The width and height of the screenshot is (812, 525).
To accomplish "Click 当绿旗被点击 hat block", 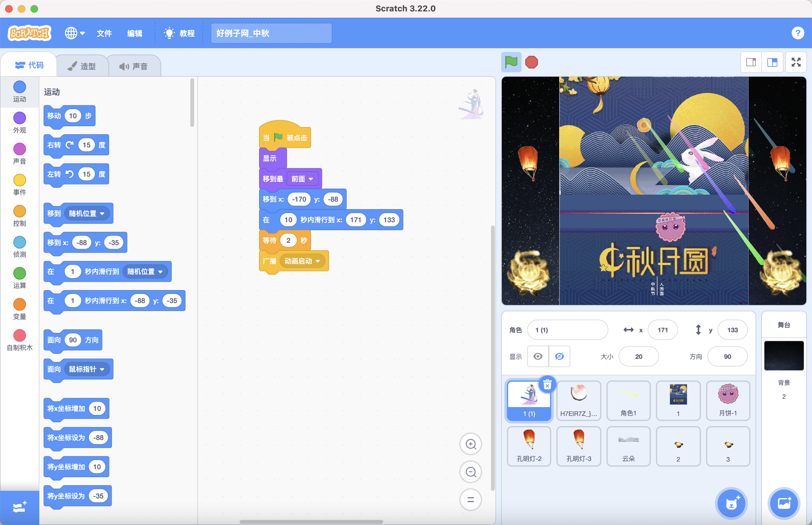I will pos(285,135).
